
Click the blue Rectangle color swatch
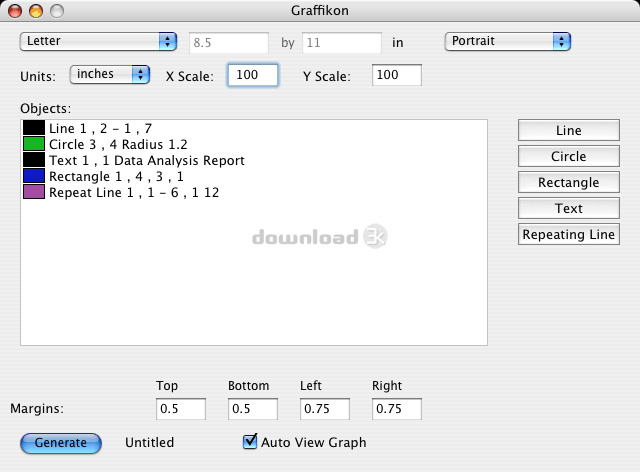coord(34,176)
